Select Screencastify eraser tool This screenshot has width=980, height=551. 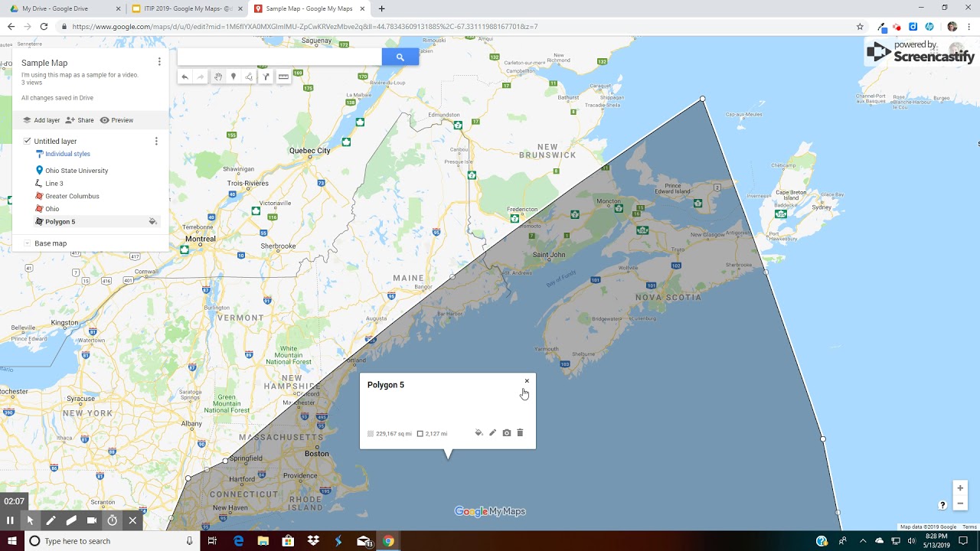coord(71,520)
